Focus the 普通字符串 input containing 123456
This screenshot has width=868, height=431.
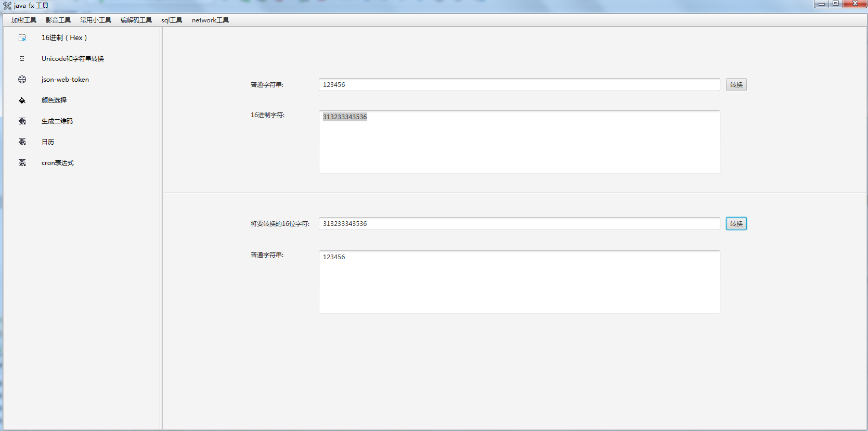[519, 85]
